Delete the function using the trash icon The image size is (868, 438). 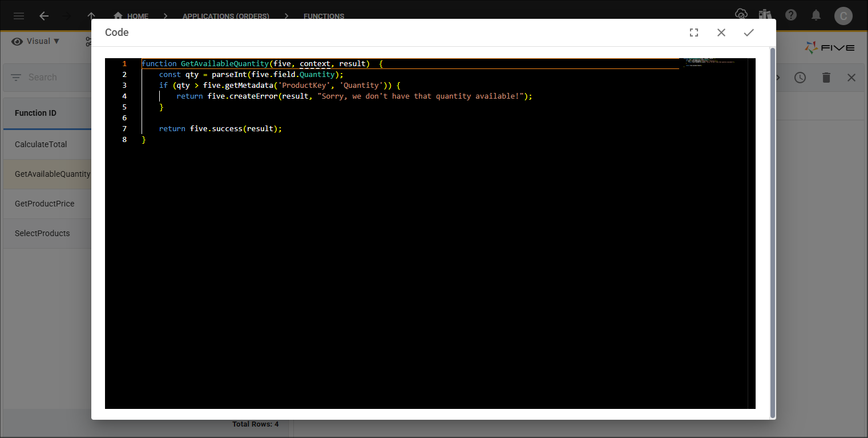click(x=826, y=77)
